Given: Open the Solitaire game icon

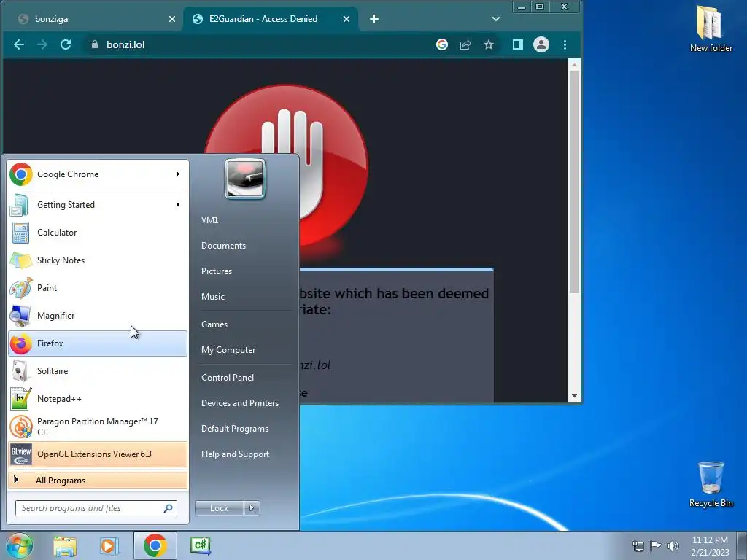Looking at the screenshot, I should point(20,371).
